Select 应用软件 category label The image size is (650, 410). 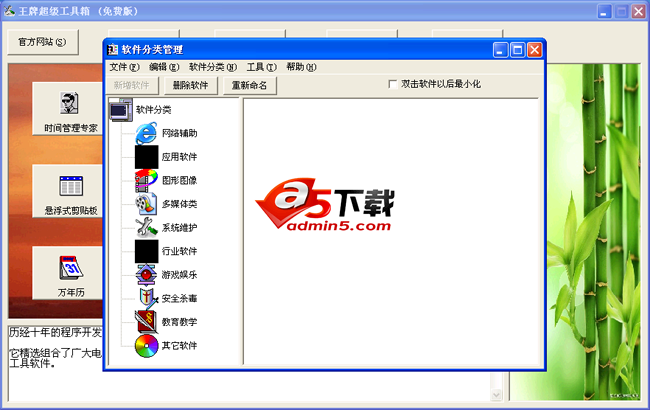click(179, 157)
